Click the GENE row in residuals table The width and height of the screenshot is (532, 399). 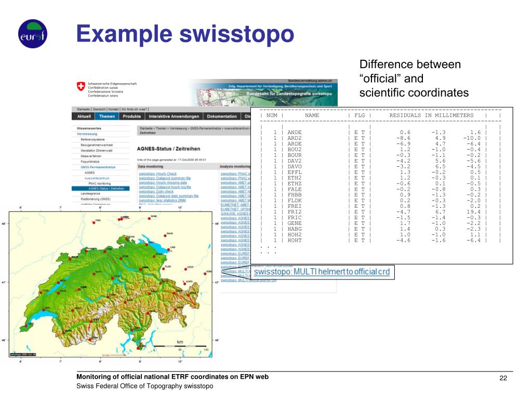coord(380,223)
